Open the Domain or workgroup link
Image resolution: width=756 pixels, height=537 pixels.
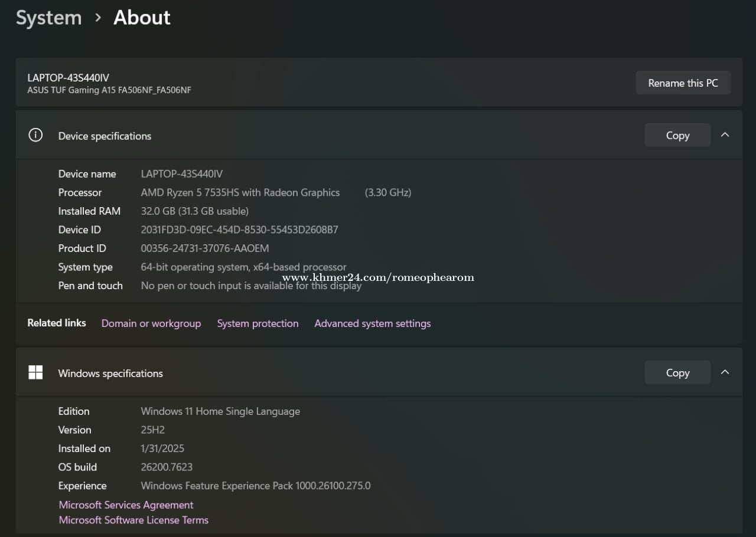(151, 323)
